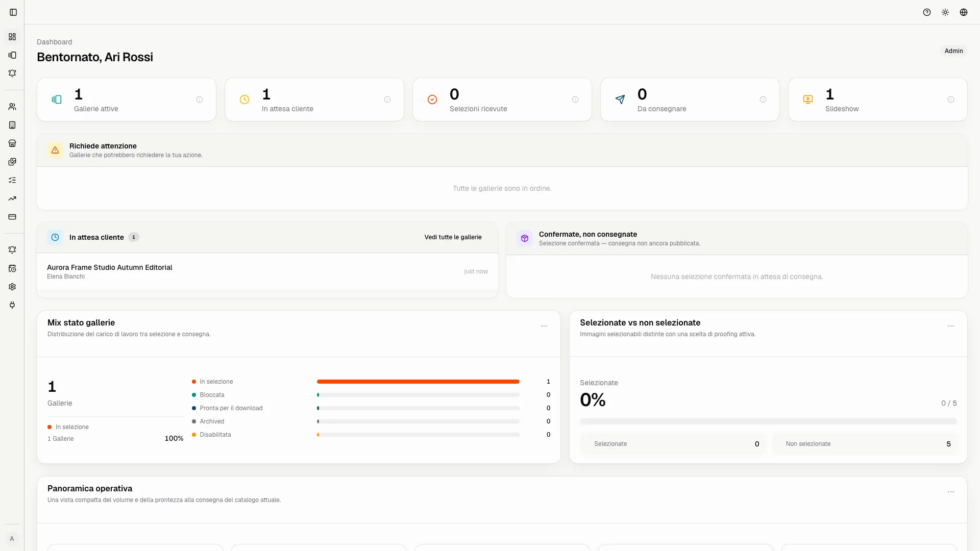Open the language globe icon

pyautogui.click(x=964, y=12)
